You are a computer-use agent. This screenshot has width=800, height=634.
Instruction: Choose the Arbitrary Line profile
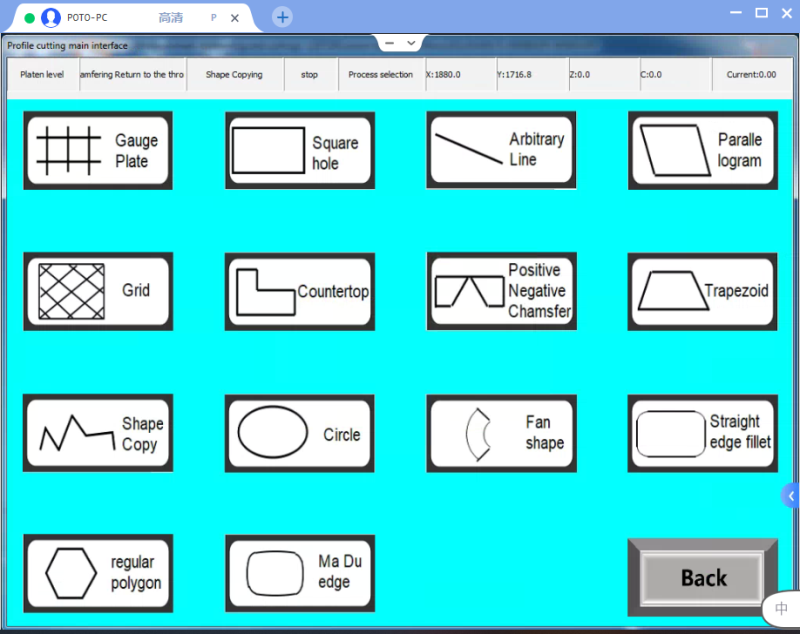(x=501, y=150)
